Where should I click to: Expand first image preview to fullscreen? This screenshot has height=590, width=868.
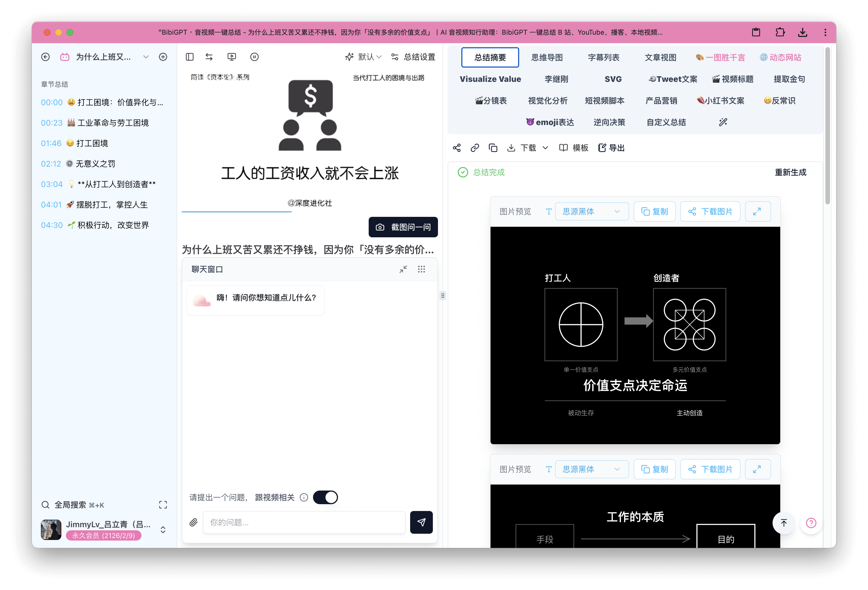[757, 211]
